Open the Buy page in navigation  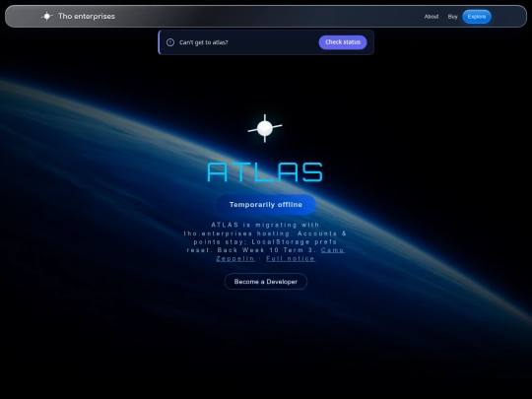pyautogui.click(x=452, y=17)
